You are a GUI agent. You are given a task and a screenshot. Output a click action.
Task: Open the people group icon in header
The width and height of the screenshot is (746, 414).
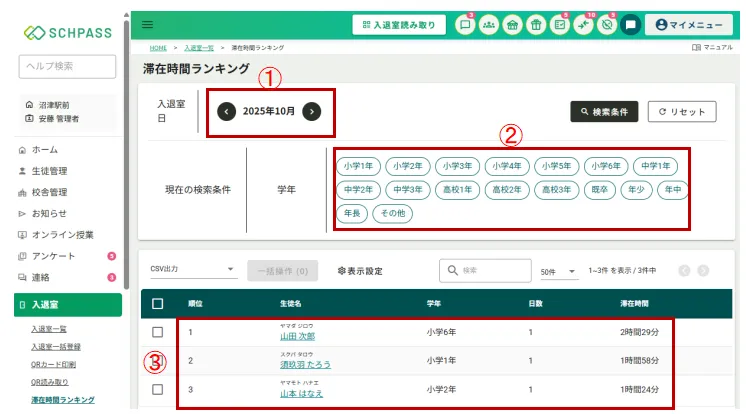(488, 25)
